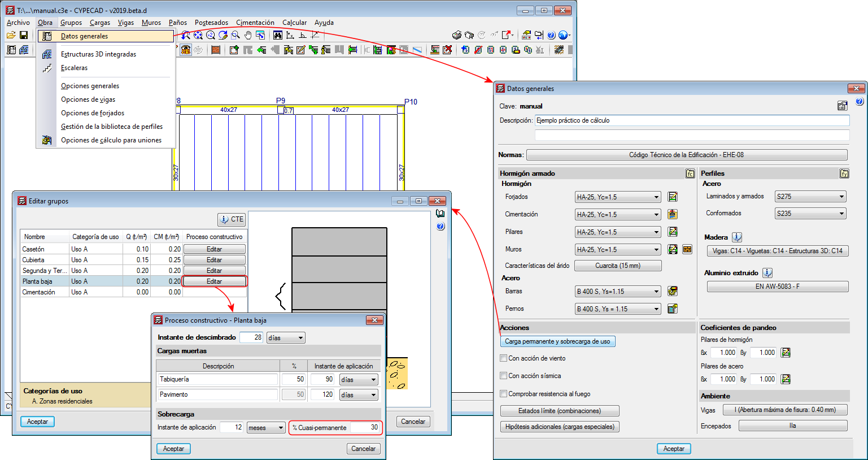Click the printer icon in main toolbar
Screen dimensions: 868x460
[x=457, y=35]
